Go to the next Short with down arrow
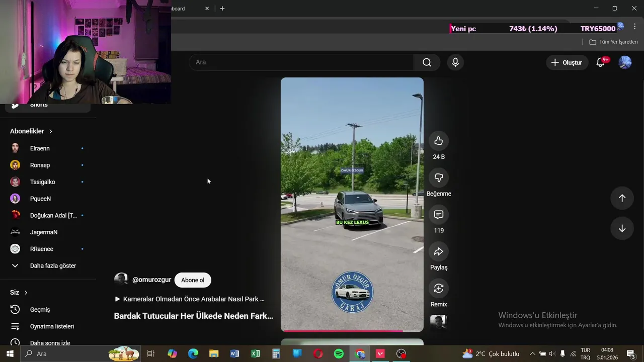 coord(622,228)
